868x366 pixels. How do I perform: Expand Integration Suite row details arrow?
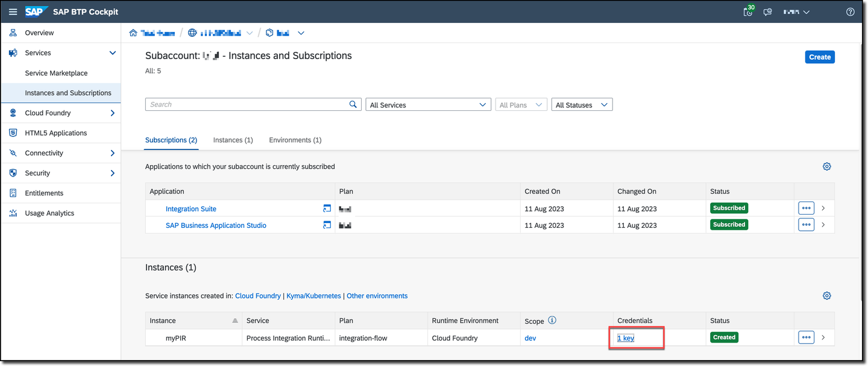point(823,208)
